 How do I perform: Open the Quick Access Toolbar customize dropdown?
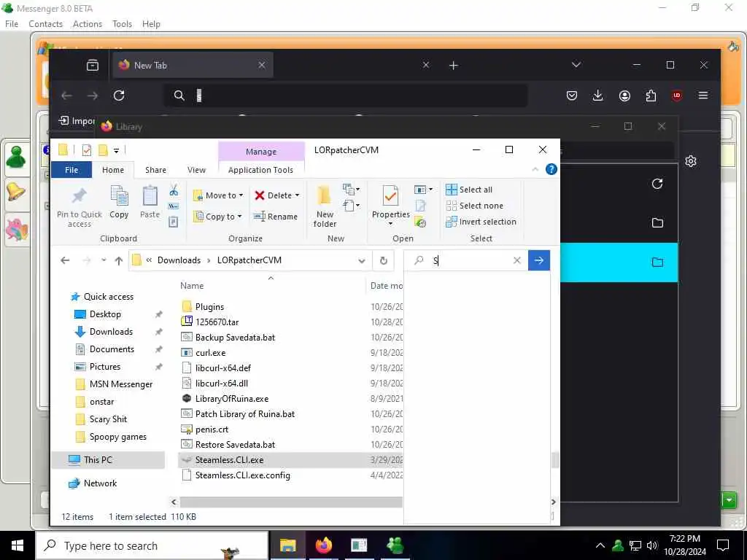click(116, 150)
